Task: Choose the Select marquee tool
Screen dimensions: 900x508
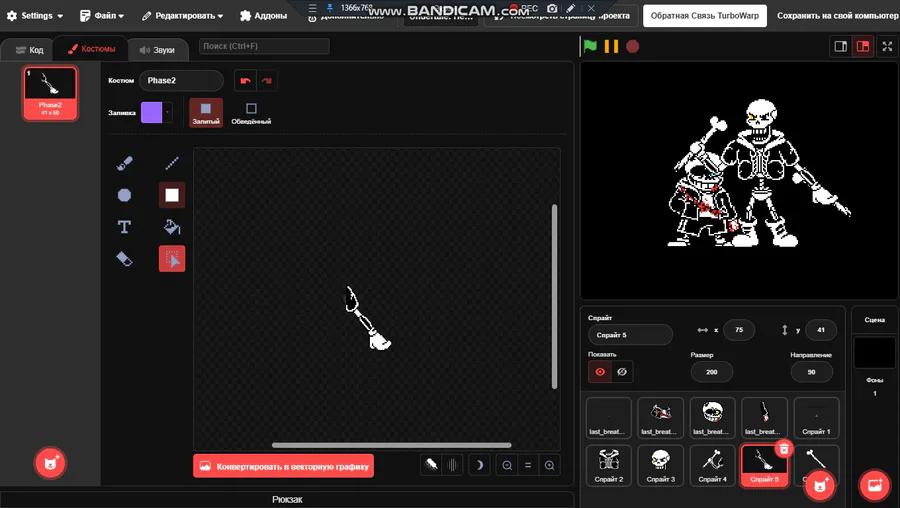Action: click(x=172, y=259)
